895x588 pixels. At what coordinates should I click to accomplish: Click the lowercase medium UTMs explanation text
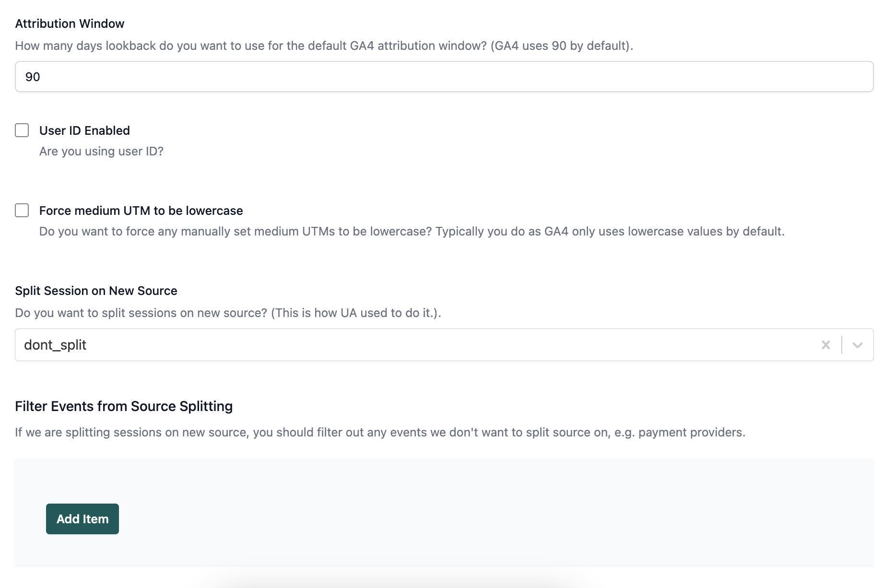(x=412, y=231)
